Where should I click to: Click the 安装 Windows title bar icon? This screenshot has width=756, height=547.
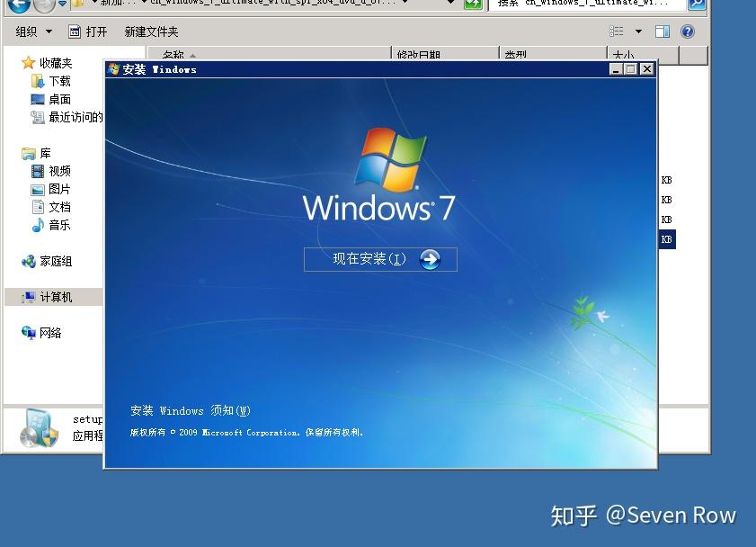click(114, 69)
